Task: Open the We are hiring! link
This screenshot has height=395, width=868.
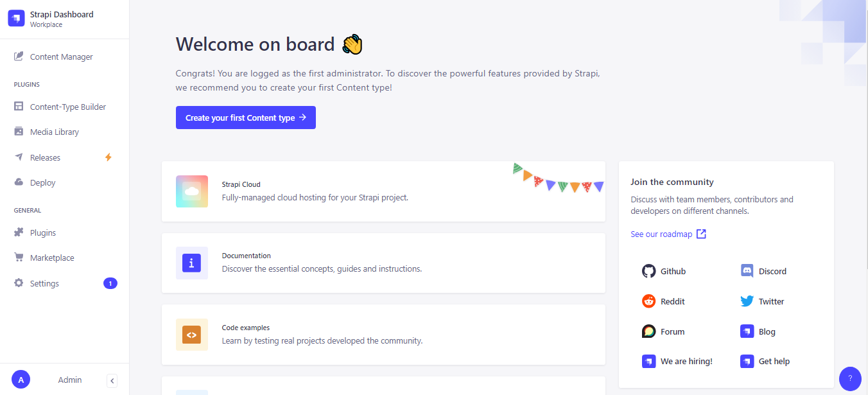Action: click(677, 361)
